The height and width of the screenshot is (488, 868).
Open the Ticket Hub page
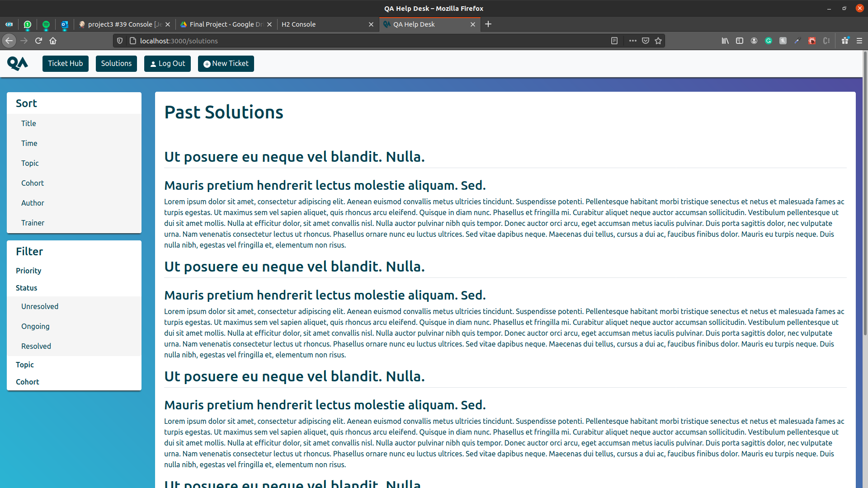pyautogui.click(x=65, y=63)
